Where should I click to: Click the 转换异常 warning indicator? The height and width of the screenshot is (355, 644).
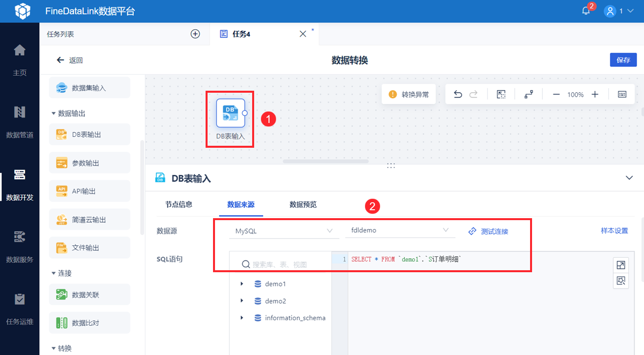[409, 94]
